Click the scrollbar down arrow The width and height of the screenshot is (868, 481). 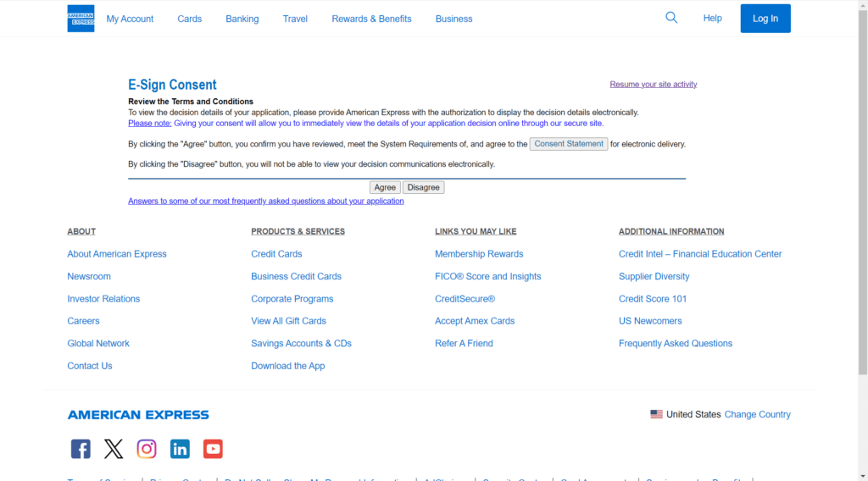[863, 477]
